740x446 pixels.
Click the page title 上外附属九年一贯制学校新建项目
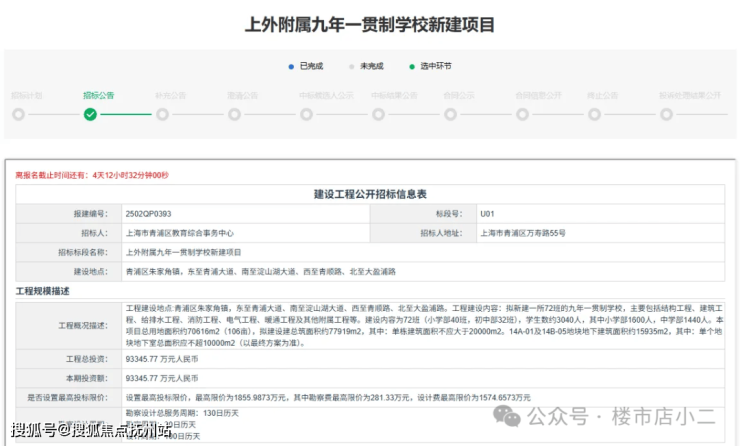370,24
